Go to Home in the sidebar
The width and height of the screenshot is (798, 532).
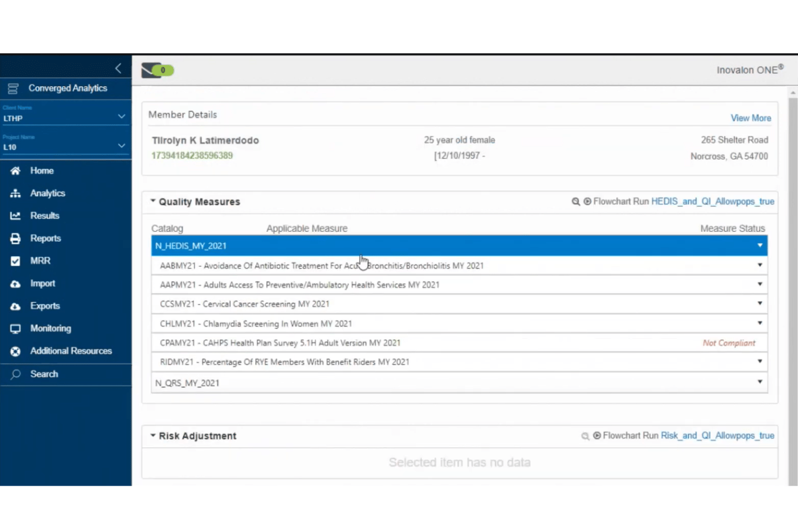(x=42, y=171)
